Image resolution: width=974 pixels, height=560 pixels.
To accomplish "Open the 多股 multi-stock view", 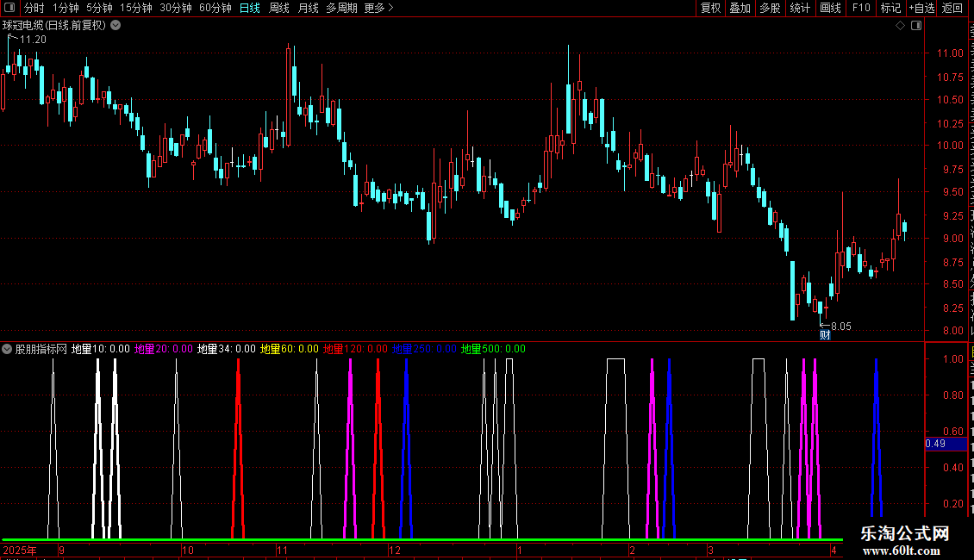I will tap(771, 8).
